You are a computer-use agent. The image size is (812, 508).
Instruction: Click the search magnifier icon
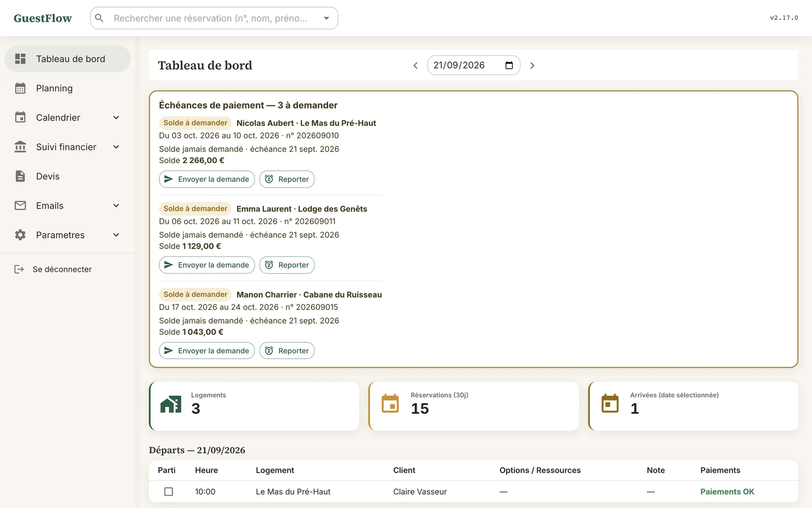pos(99,18)
